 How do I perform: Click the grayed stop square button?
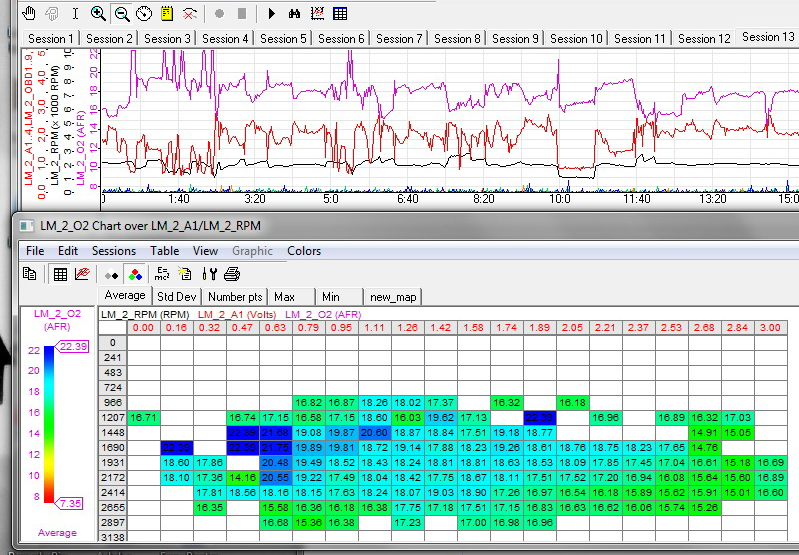242,14
